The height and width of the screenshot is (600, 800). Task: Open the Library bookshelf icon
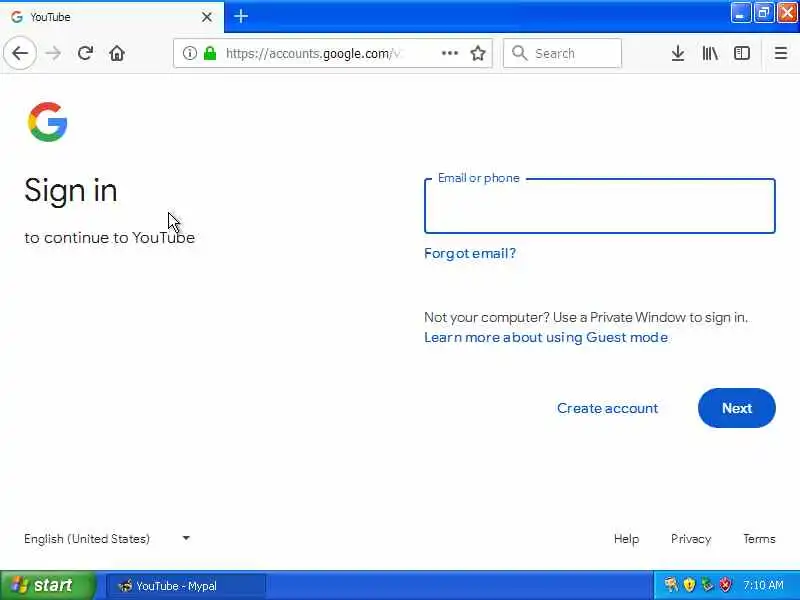coord(710,53)
